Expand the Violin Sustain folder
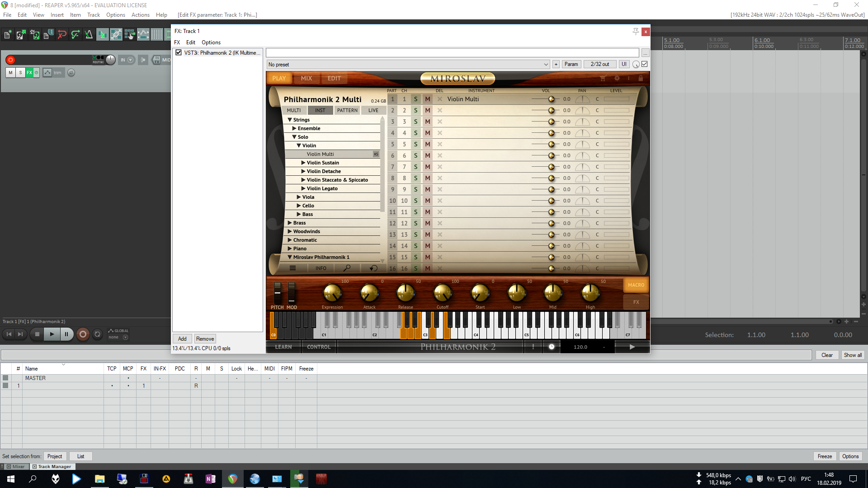 pos(303,163)
